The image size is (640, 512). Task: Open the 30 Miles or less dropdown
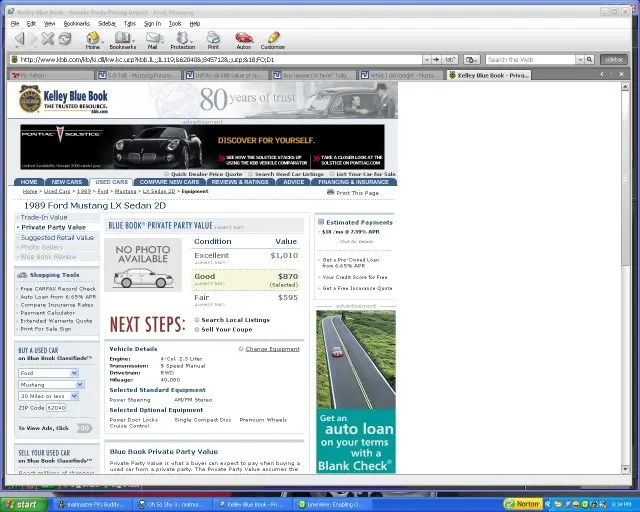coord(74,396)
